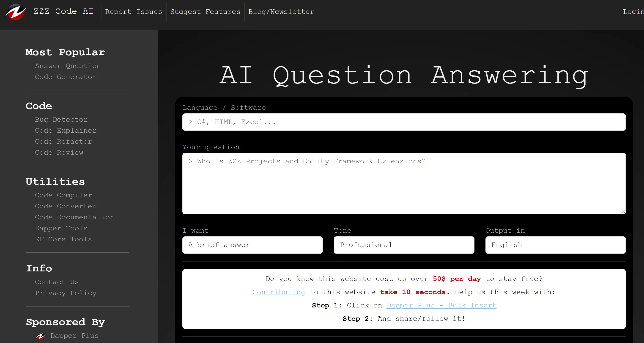Go to Code Review tool
644x343 pixels.
59,153
